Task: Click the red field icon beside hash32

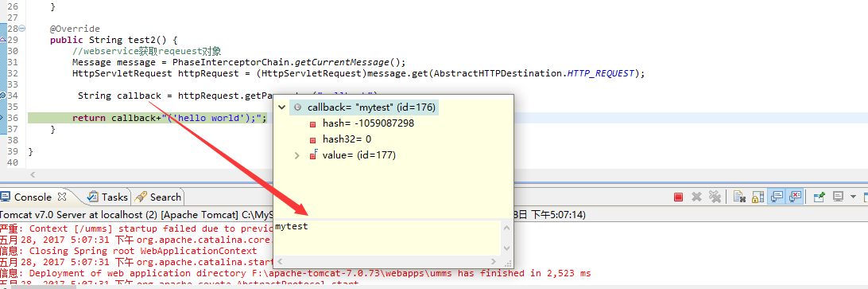Action: pos(312,140)
